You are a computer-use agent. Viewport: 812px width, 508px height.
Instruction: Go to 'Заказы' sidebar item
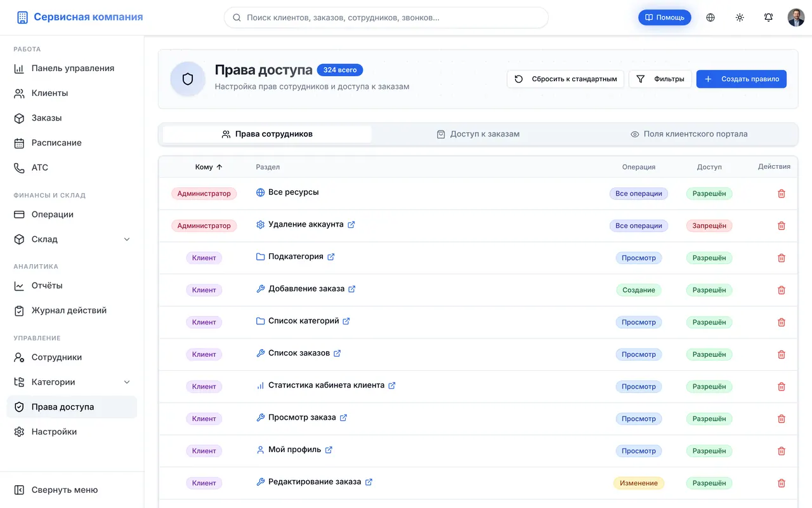pos(72,118)
